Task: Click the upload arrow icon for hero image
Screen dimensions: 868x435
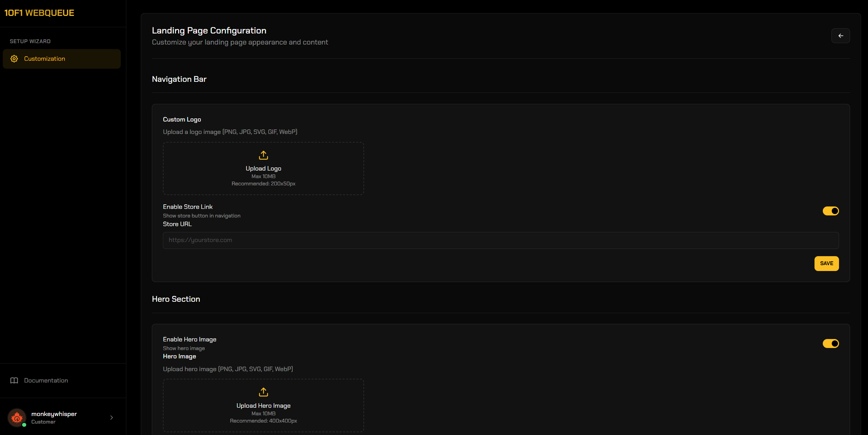Action: click(263, 392)
